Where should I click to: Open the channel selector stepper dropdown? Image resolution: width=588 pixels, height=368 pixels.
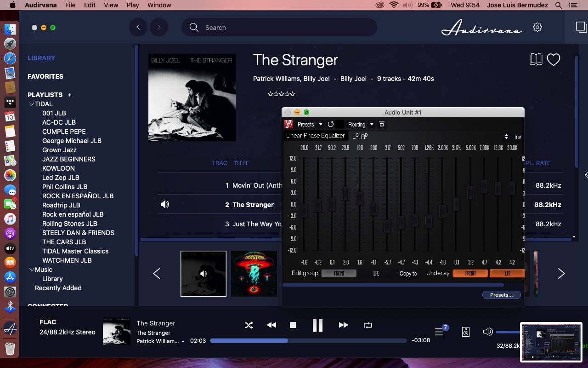point(506,137)
